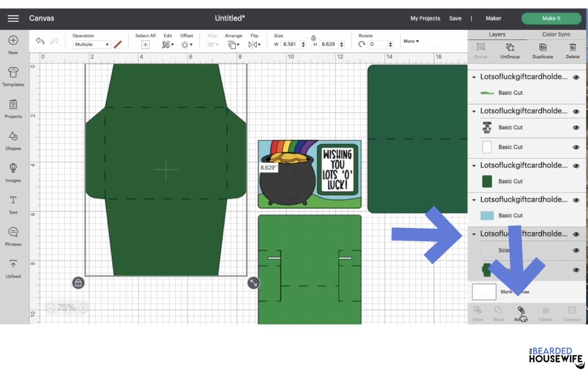Open the Upload panel
Viewport: 588px width, 374px height.
(13, 268)
